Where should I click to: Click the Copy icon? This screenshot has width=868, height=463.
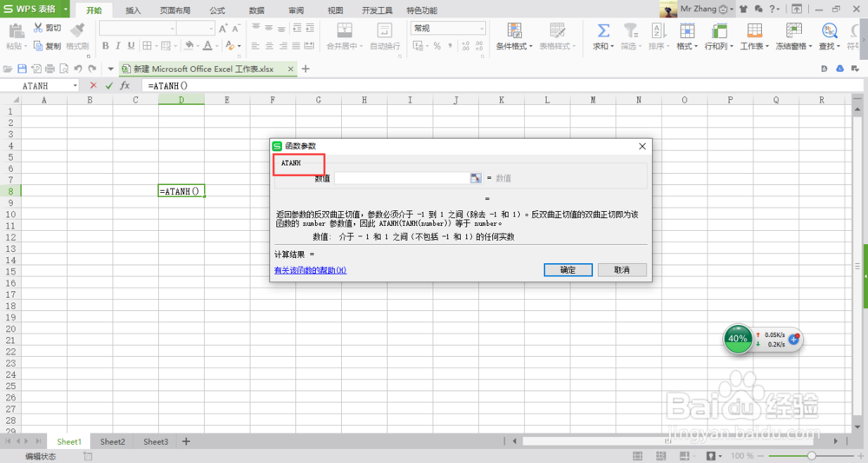click(38, 45)
